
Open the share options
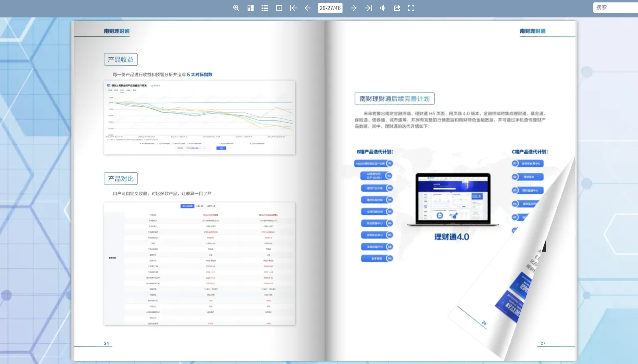(397, 8)
